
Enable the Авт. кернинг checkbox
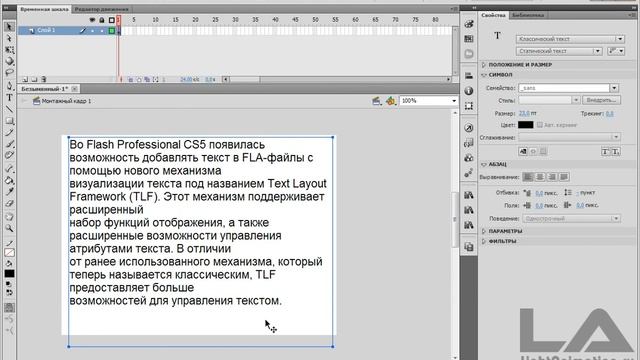[540, 125]
